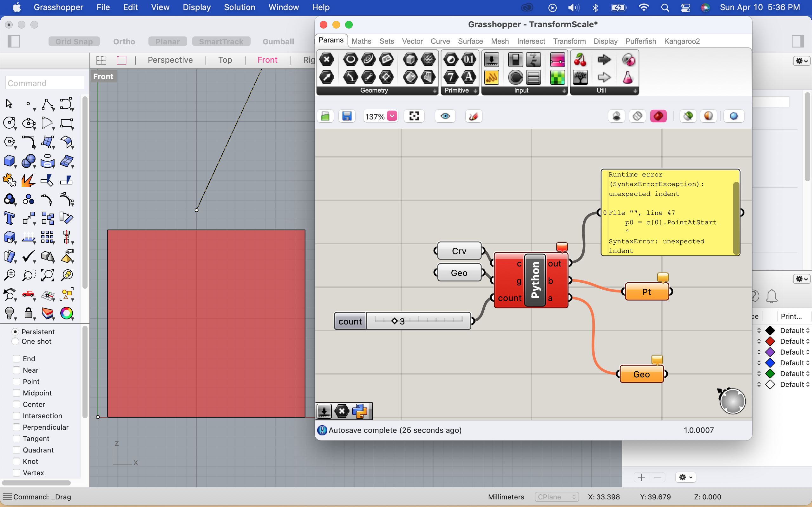Click the Kangaroo2 plugin tab
The image size is (812, 507).
[682, 41]
